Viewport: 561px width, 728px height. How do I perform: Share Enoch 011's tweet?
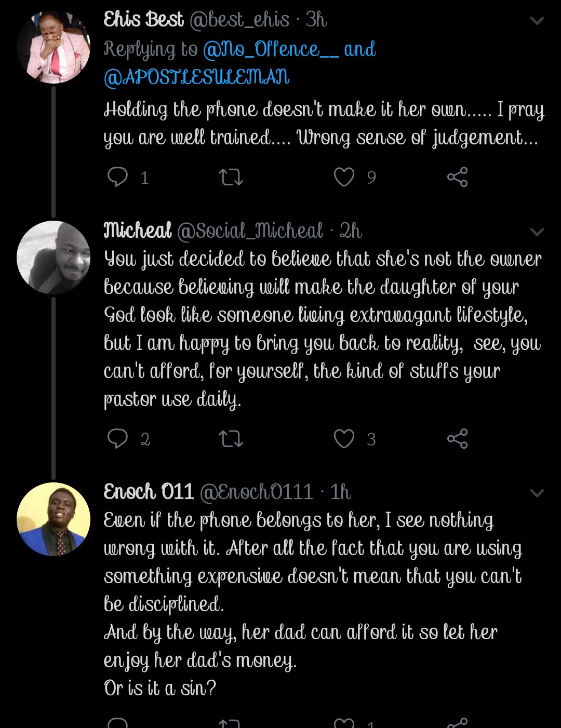pos(457,723)
